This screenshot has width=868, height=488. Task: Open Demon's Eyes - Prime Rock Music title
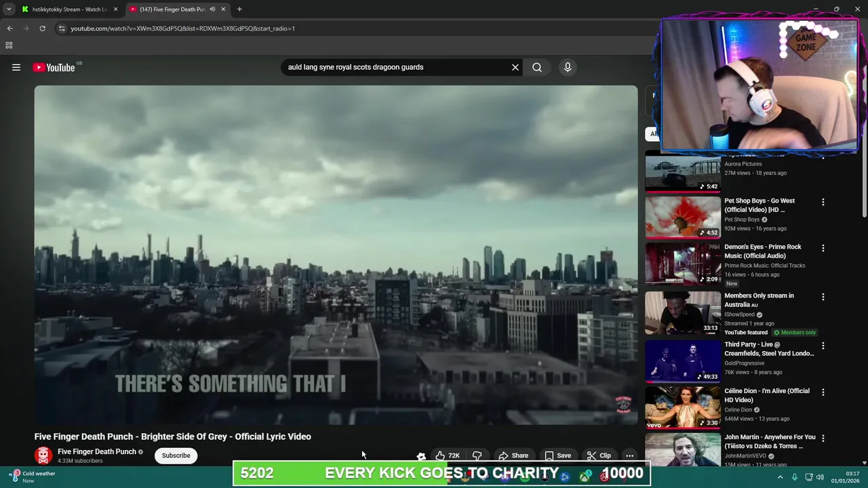[763, 251]
